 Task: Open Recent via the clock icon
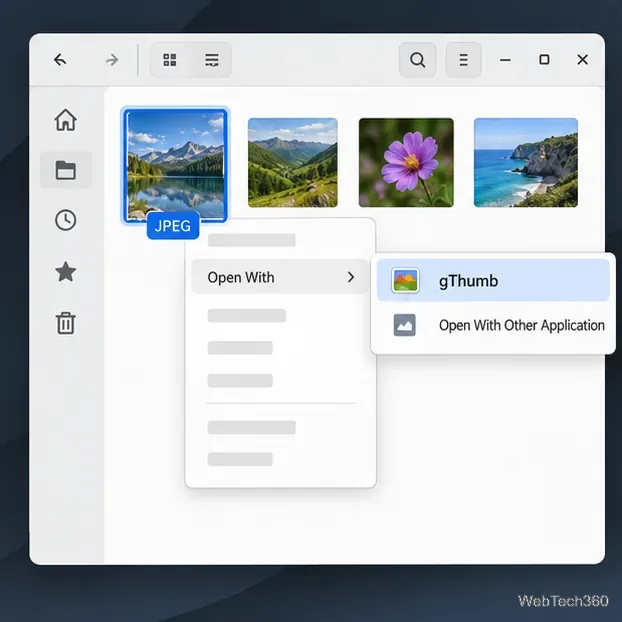[65, 220]
